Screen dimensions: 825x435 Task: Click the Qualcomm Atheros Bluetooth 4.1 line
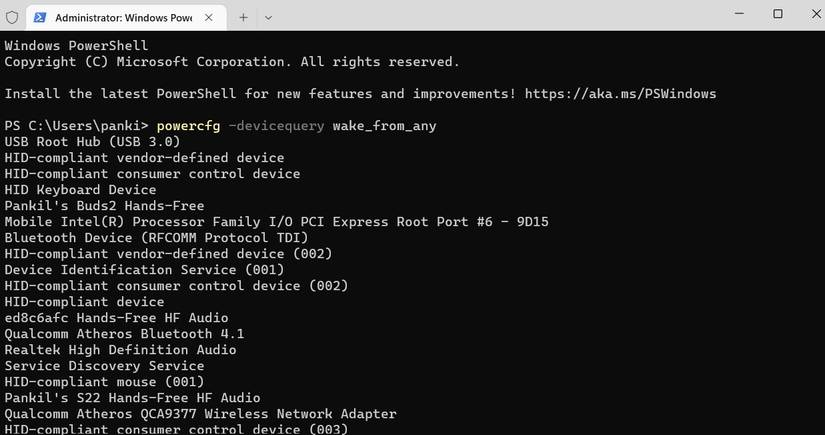(x=124, y=334)
